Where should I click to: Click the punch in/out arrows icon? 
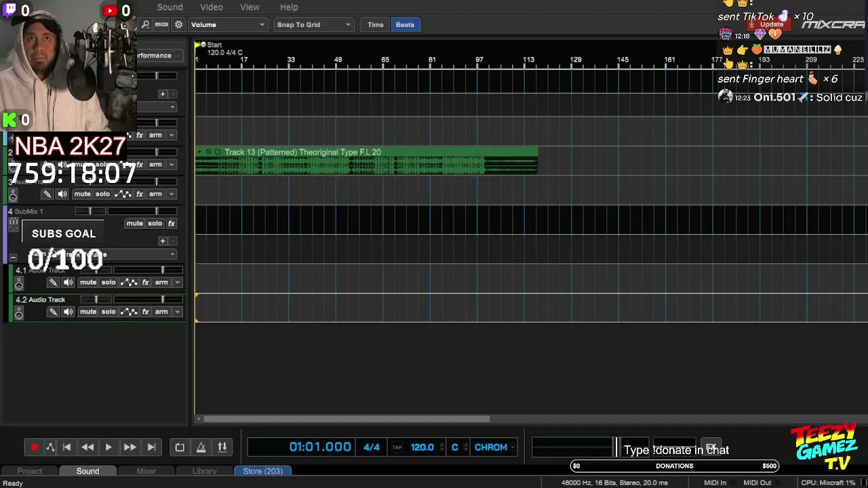222,447
